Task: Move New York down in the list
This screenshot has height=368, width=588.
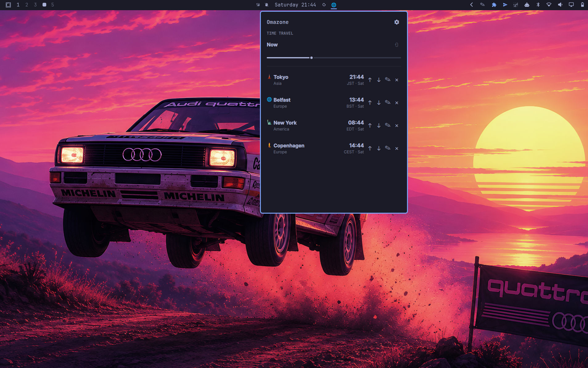Action: [379, 126]
